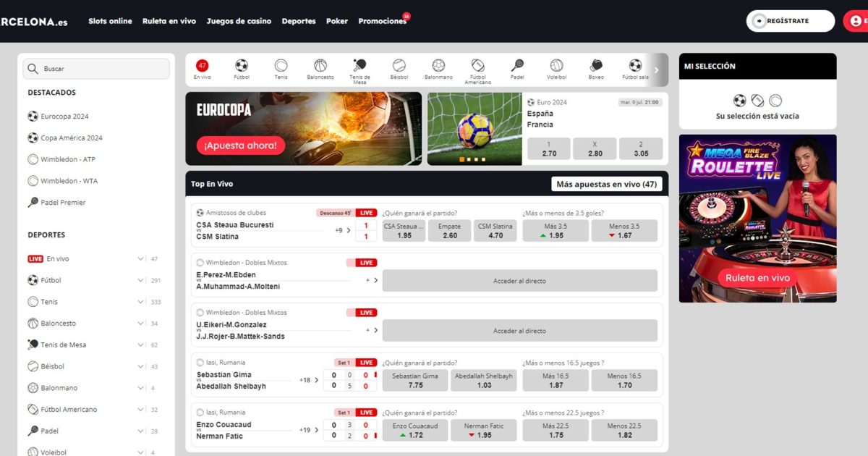
Task: Click inside the Buscar search field
Action: point(95,67)
